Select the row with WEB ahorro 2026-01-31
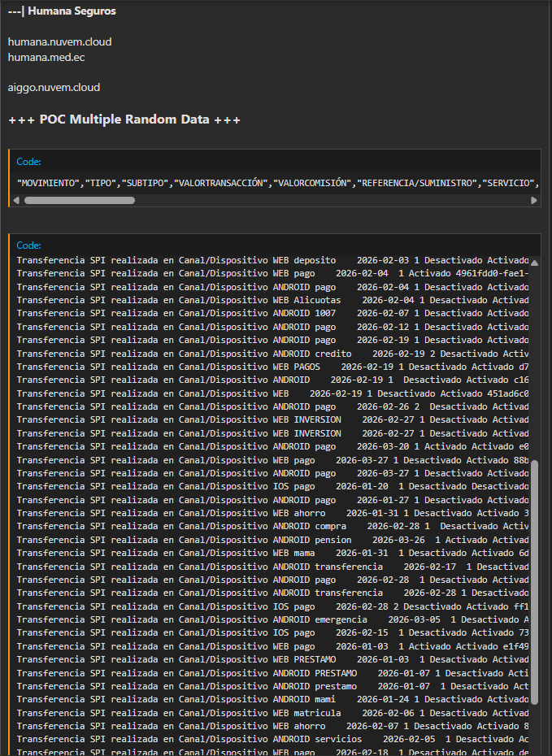 point(273,513)
